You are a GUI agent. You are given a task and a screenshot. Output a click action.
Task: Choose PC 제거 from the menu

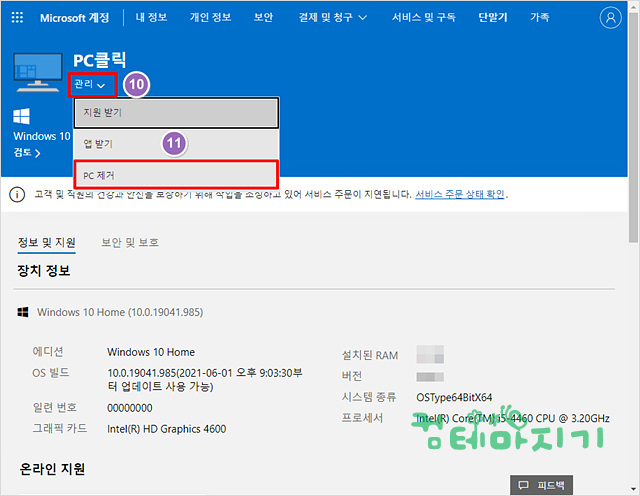(176, 175)
